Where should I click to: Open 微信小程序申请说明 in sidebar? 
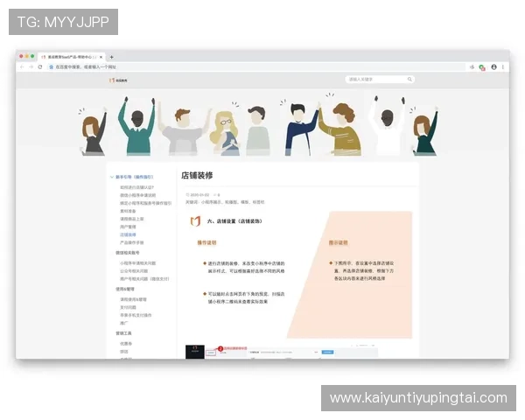[x=138, y=195]
